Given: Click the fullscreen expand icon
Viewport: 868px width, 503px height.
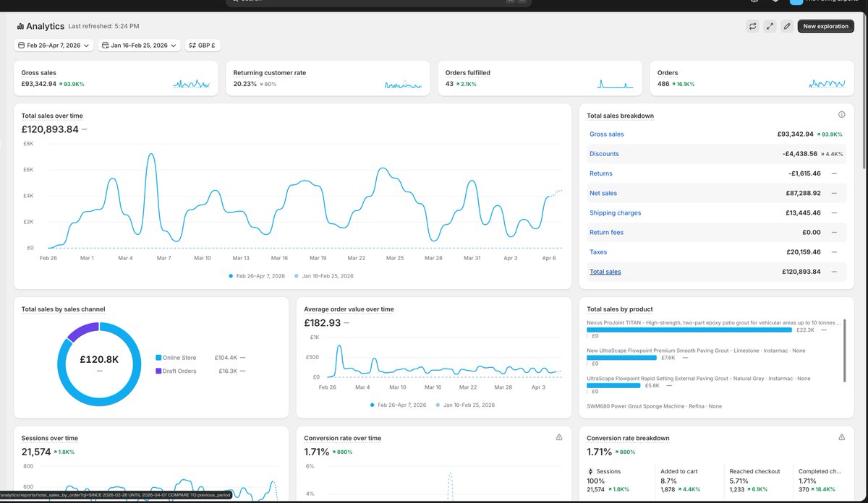Looking at the screenshot, I should coord(770,26).
